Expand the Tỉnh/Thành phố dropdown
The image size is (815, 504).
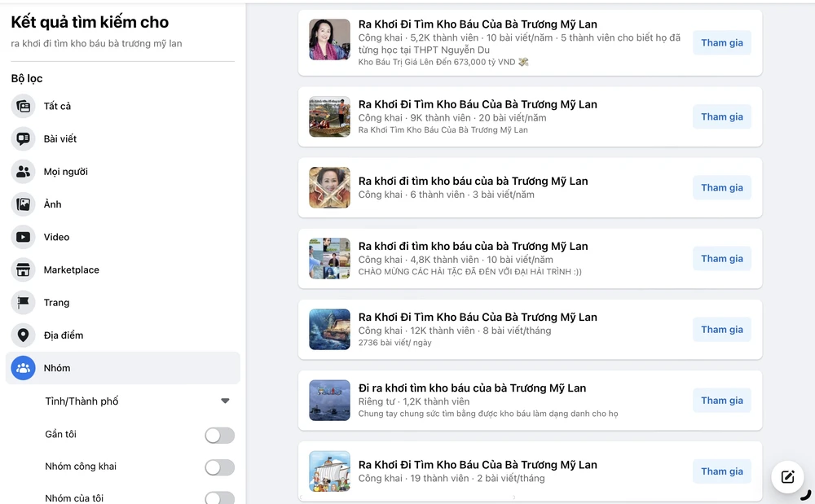pyautogui.click(x=225, y=401)
